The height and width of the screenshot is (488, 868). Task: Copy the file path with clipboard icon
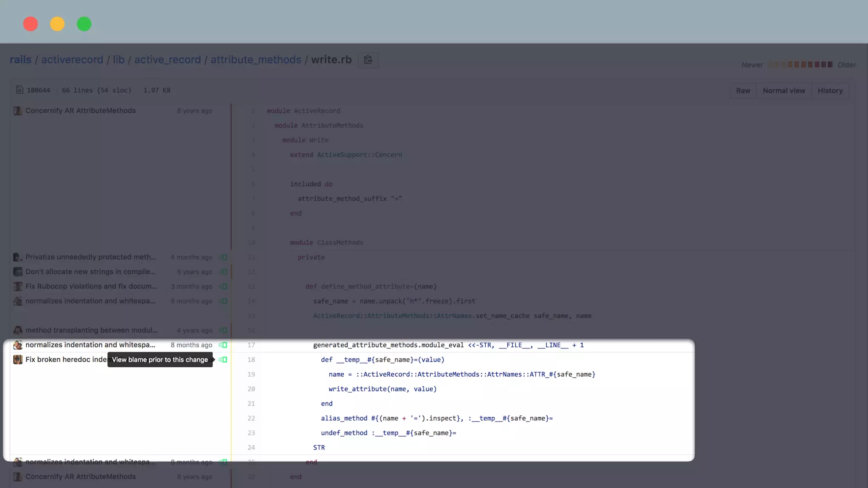click(x=368, y=60)
